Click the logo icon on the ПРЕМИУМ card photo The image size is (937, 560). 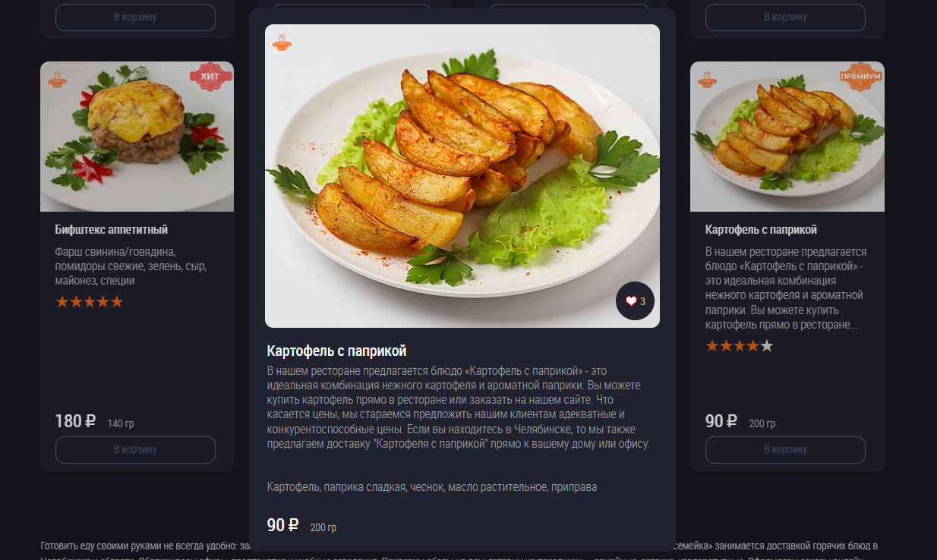click(x=708, y=79)
